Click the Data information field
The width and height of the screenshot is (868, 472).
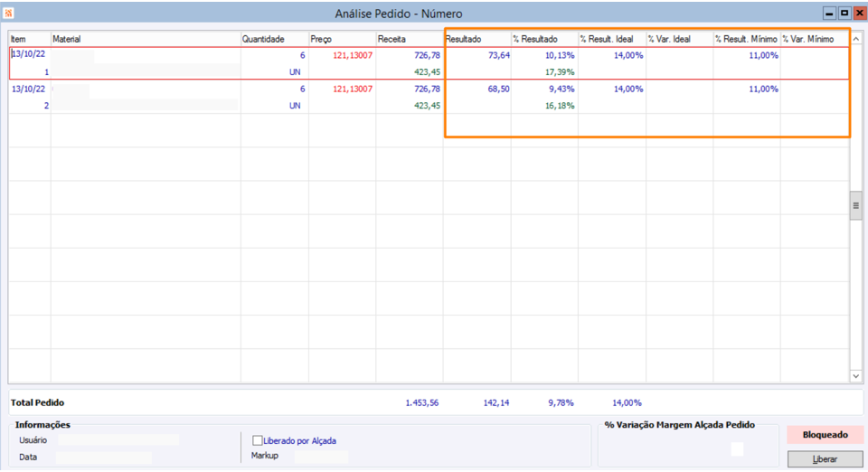(x=103, y=458)
